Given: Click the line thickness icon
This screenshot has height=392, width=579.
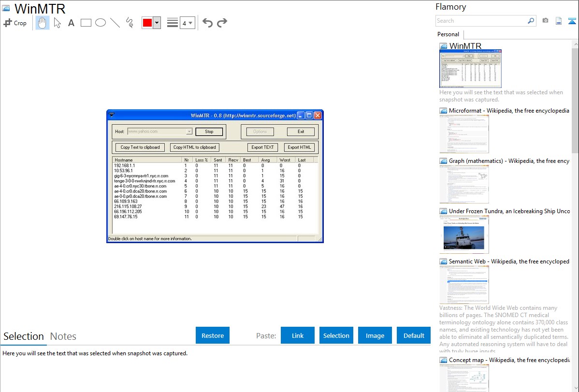Looking at the screenshot, I should tap(172, 23).
